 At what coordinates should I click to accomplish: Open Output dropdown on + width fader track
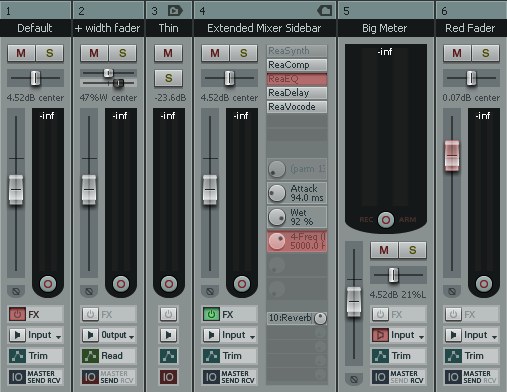[x=118, y=335]
